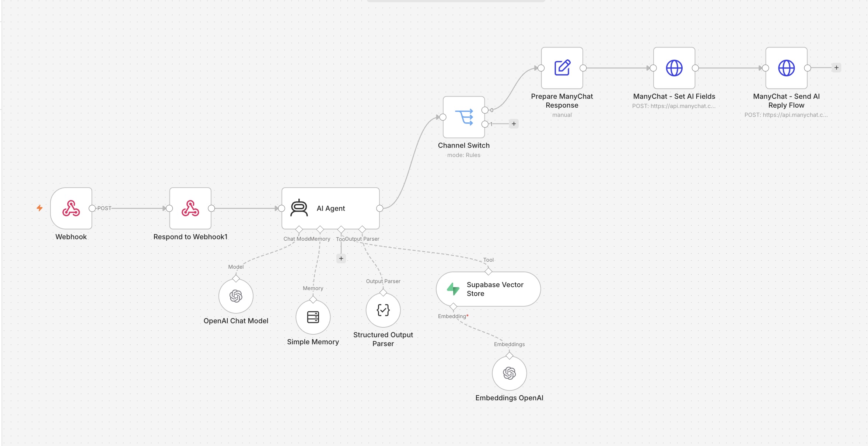Click the Respond to Webhook1 output connector
Viewport: 868px width, 446px height.
(211, 208)
